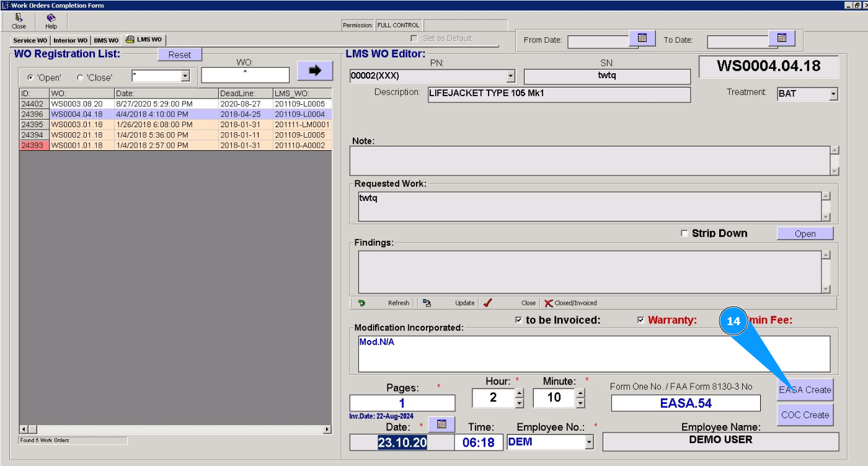Toggle the 'to be Invoiced' checkbox
868x466 pixels.
[518, 320]
